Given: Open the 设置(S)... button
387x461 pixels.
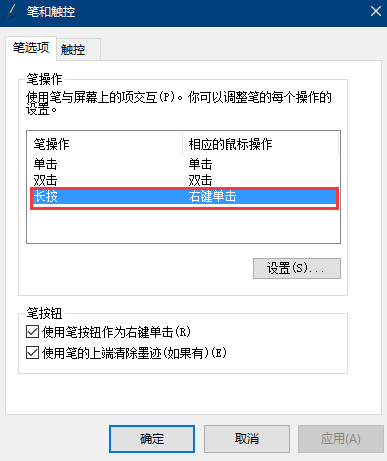Looking at the screenshot, I should click(x=297, y=268).
